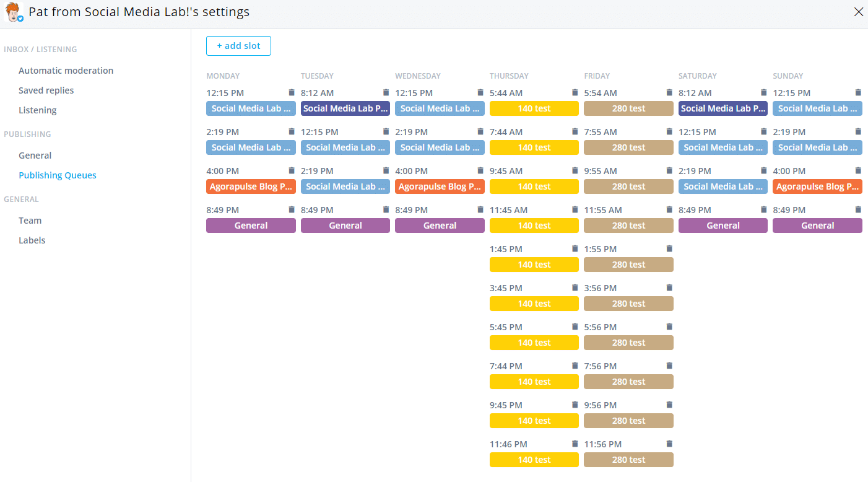Open Sunday 4:00 PM Agorapulse Blog slot
The height and width of the screenshot is (482, 868).
pyautogui.click(x=817, y=186)
